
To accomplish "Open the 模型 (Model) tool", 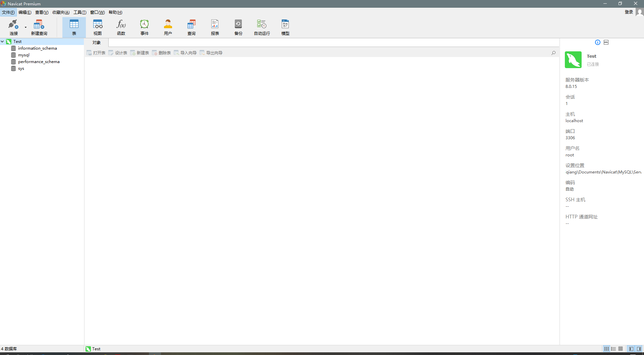I will pyautogui.click(x=285, y=27).
